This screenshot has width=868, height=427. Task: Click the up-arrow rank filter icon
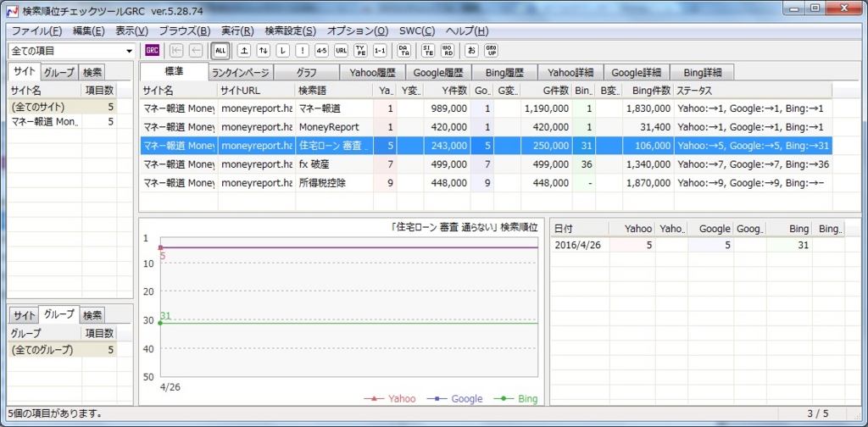(244, 51)
